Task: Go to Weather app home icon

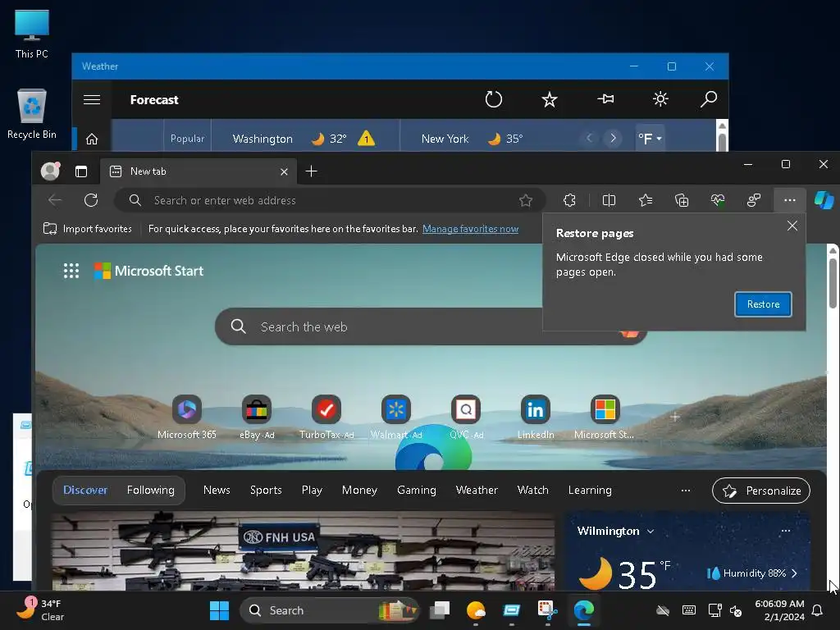Action: click(x=92, y=139)
